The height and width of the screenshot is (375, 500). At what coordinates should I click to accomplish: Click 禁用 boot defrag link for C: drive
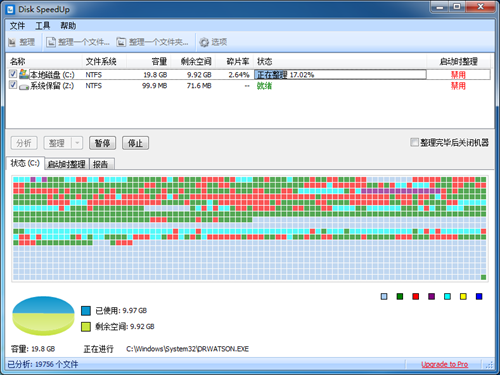point(458,75)
